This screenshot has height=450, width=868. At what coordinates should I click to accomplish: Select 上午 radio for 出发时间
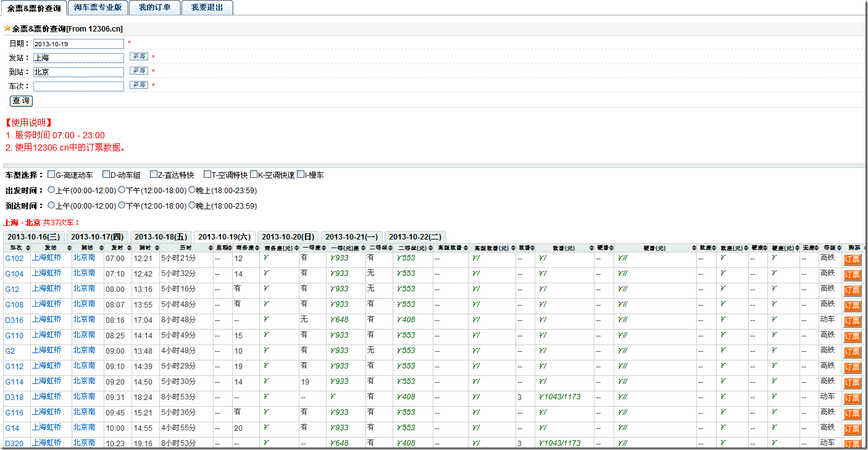point(51,190)
